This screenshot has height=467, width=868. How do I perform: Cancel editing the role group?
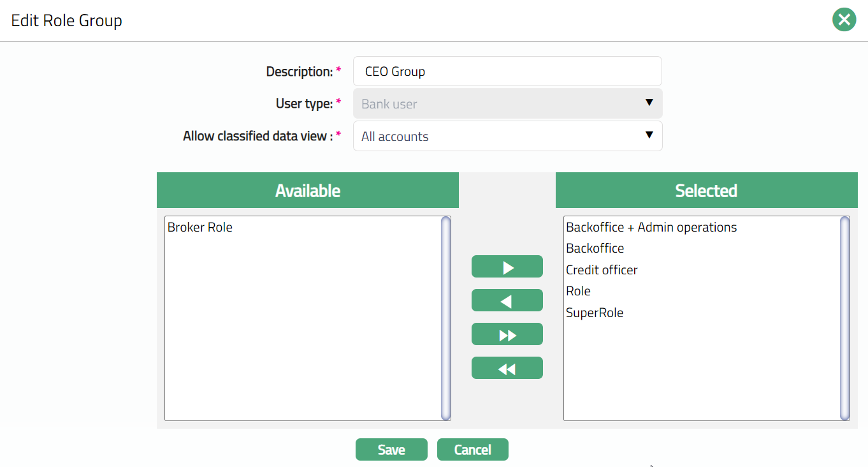pyautogui.click(x=472, y=450)
